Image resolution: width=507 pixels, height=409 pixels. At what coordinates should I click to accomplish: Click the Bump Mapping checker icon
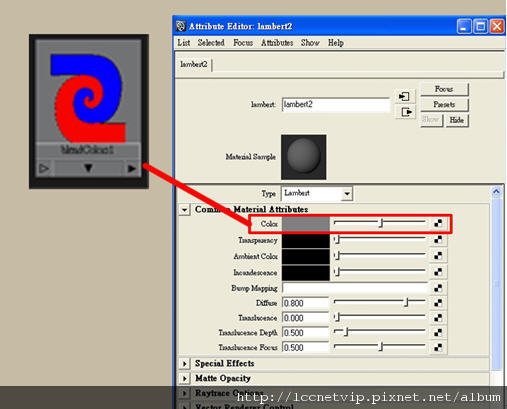coord(438,288)
